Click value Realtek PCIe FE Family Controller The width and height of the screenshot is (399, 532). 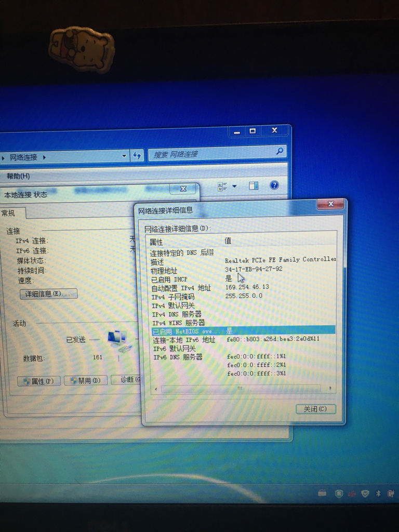[x=280, y=260]
